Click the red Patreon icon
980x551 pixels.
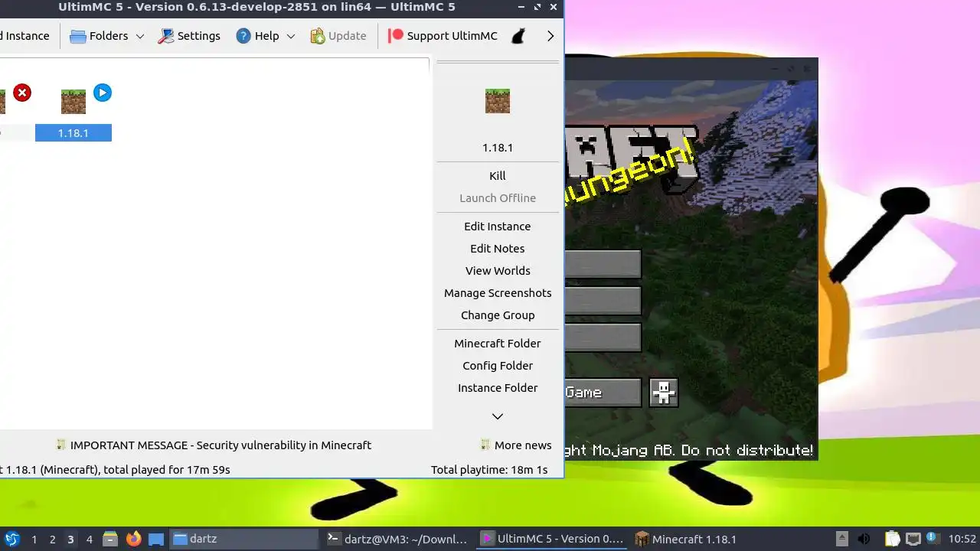(395, 36)
